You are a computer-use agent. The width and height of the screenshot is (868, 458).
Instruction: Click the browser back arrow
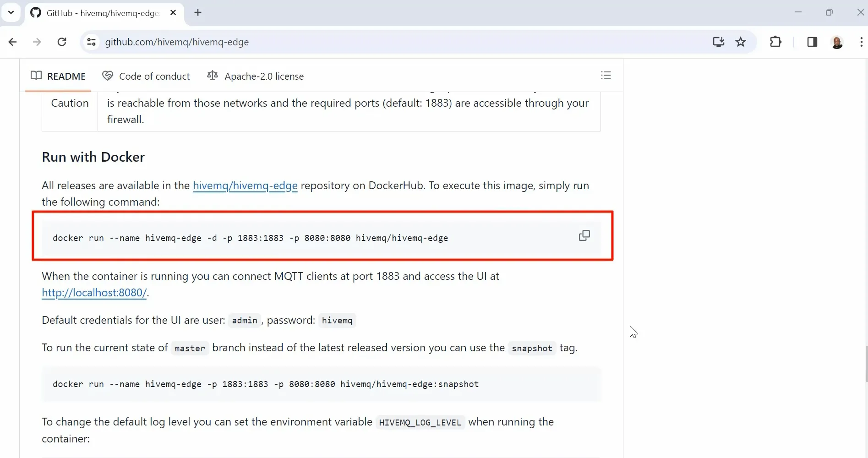pyautogui.click(x=12, y=42)
